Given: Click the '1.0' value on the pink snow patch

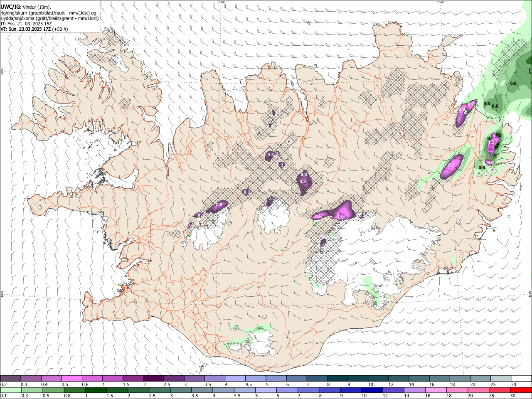Looking at the screenshot, I should [340, 217].
